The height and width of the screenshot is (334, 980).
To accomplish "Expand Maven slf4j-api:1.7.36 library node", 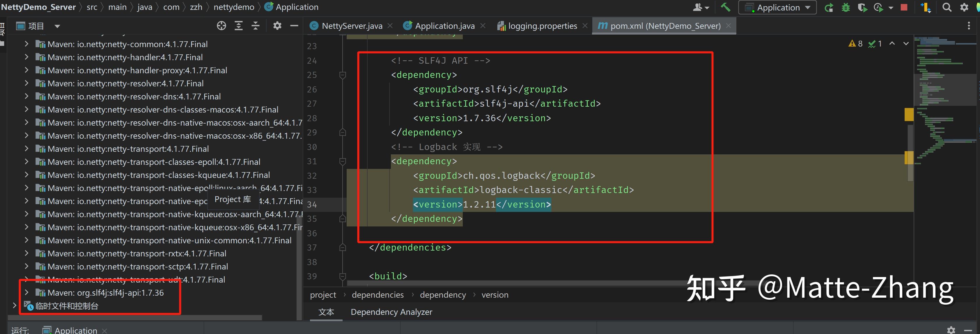I will [x=26, y=293].
